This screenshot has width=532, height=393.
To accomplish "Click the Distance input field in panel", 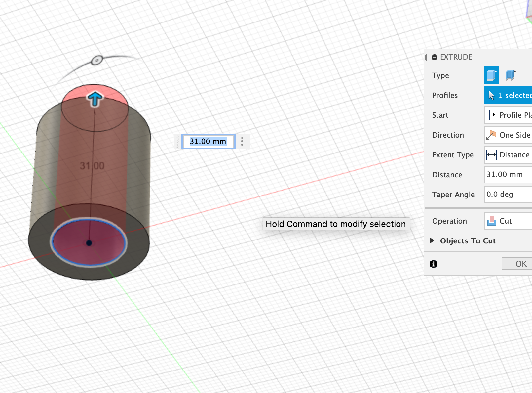I will tap(508, 175).
